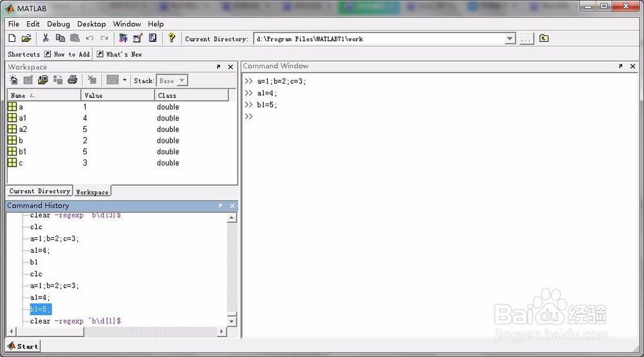Click 'clear -regexp b\d{3}$' history entry

75,215
